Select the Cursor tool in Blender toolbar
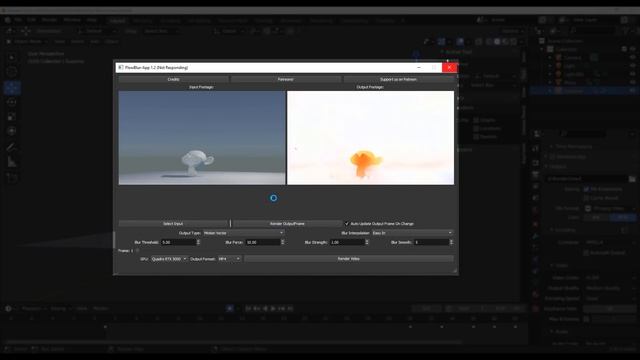 [11, 72]
